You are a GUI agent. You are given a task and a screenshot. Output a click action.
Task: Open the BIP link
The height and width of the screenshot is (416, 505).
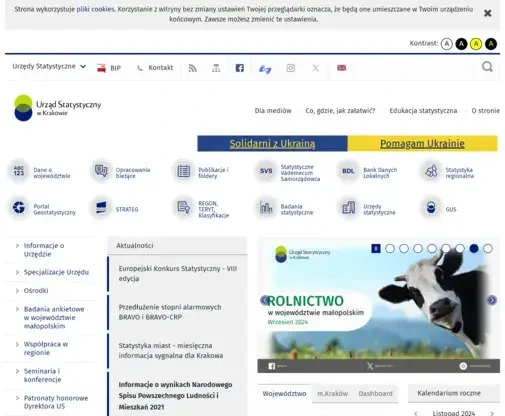coord(109,68)
